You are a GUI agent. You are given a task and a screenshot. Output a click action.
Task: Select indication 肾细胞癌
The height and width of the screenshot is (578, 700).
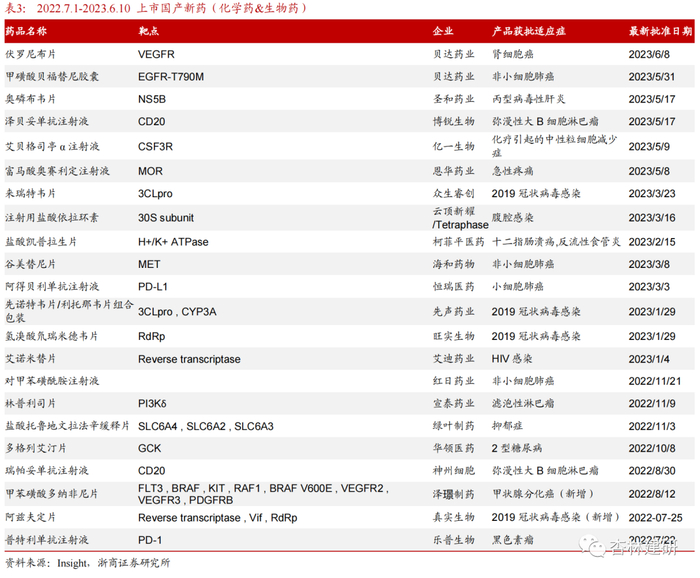click(512, 54)
